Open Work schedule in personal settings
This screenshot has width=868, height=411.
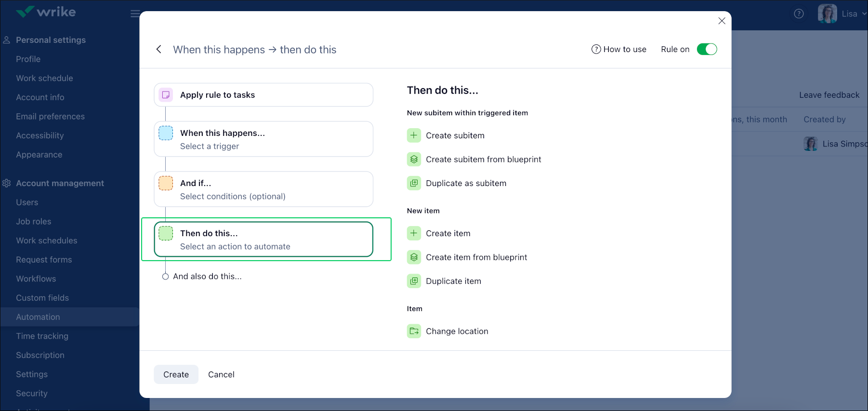(x=44, y=78)
